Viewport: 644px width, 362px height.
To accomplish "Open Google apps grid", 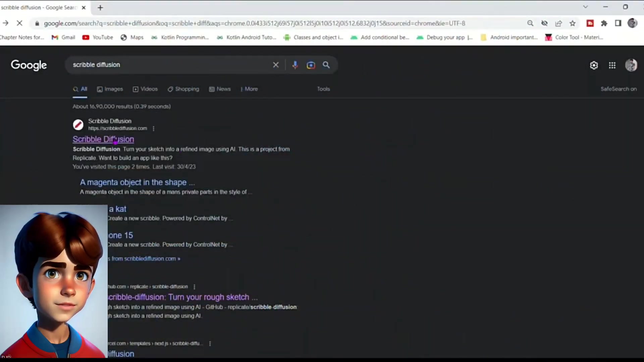I will coord(612,65).
